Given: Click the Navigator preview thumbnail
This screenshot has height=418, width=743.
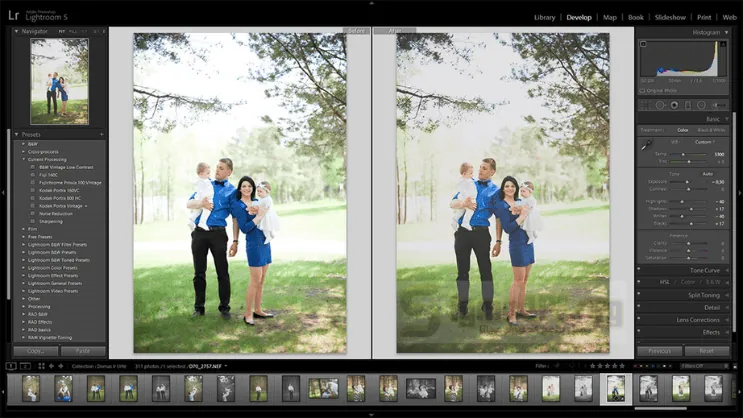Looking at the screenshot, I should click(59, 82).
